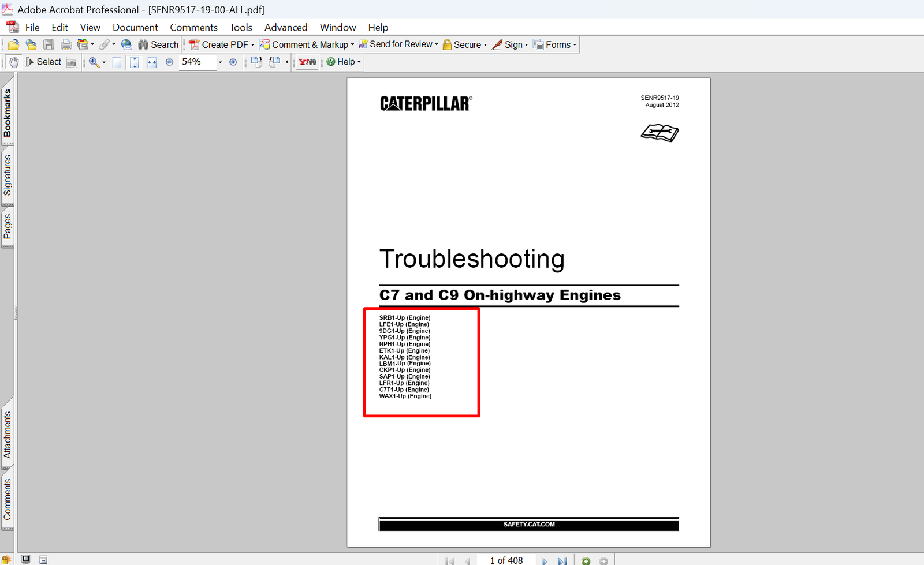Click the paperclip Attach file icon
The image size is (924, 565).
coord(104,44)
